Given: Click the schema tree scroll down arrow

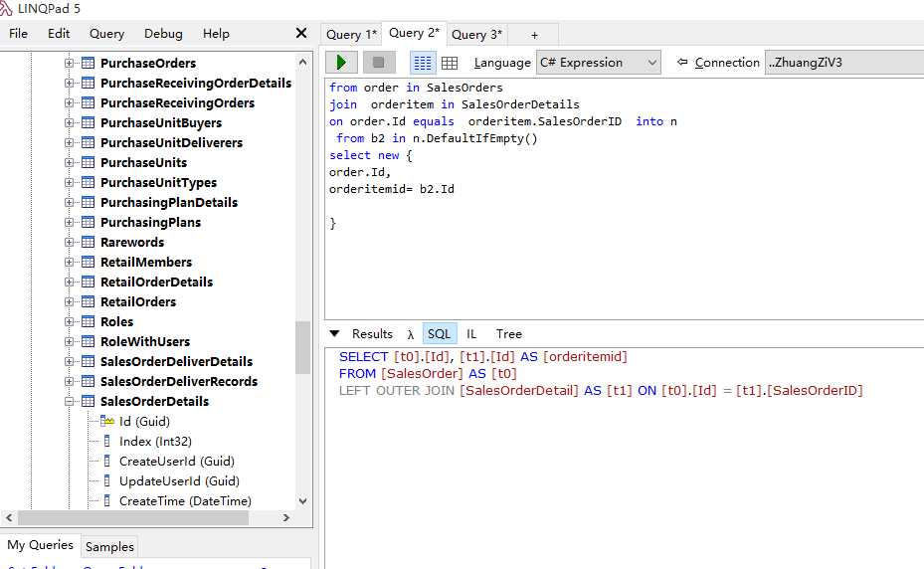Looking at the screenshot, I should pyautogui.click(x=303, y=501).
